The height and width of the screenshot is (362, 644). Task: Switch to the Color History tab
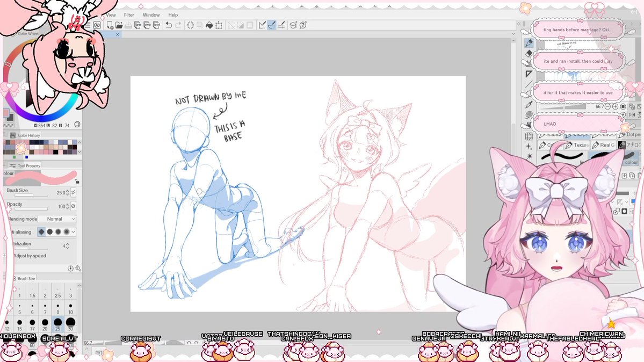pos(25,135)
